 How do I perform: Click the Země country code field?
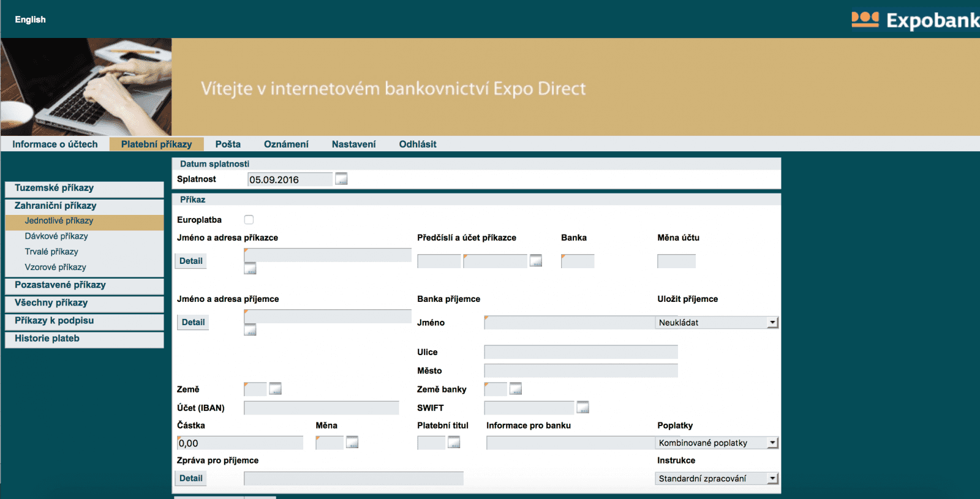255,389
